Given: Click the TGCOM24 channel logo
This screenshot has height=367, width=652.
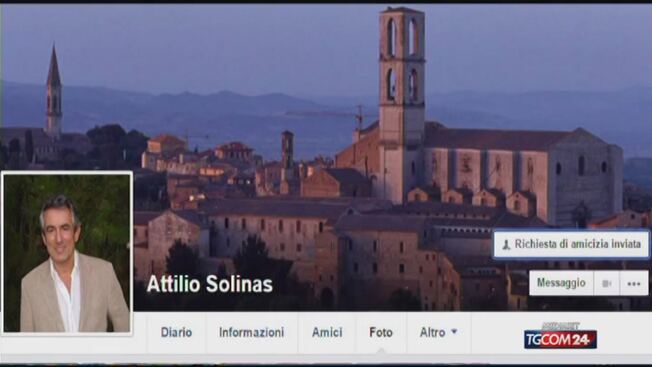Looking at the screenshot, I should (560, 340).
